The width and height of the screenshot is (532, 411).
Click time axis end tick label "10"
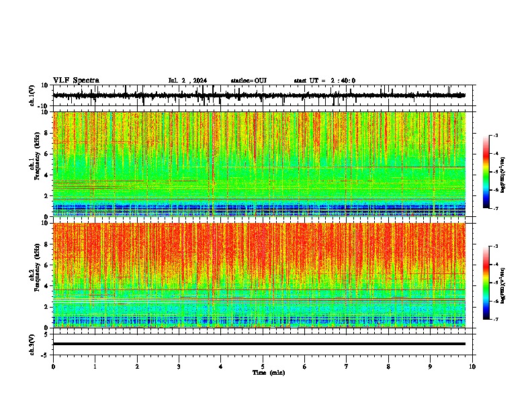[x=472, y=367]
